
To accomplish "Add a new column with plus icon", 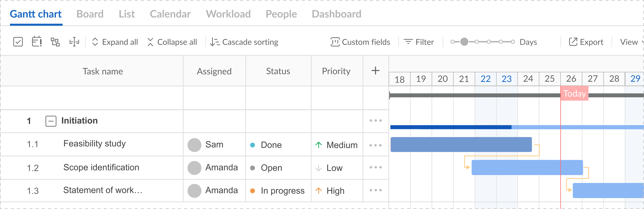I will pyautogui.click(x=375, y=71).
